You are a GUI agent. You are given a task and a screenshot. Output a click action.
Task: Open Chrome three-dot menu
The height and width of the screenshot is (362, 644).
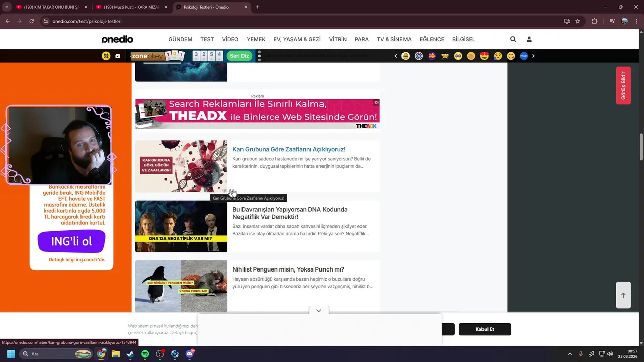636,21
